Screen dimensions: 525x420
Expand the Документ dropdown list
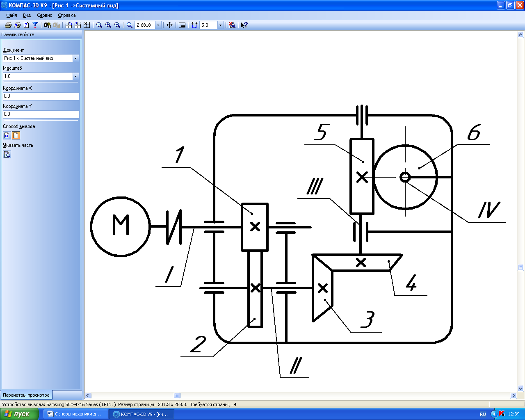75,58
